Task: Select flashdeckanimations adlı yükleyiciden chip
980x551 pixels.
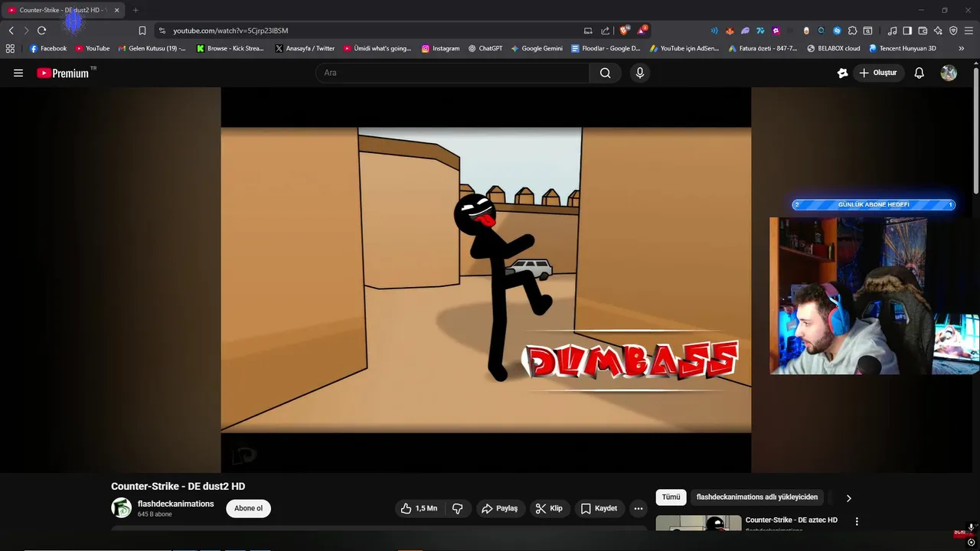Action: click(757, 497)
